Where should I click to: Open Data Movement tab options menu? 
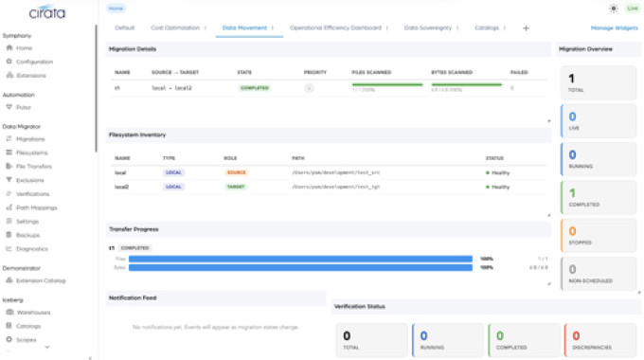273,27
